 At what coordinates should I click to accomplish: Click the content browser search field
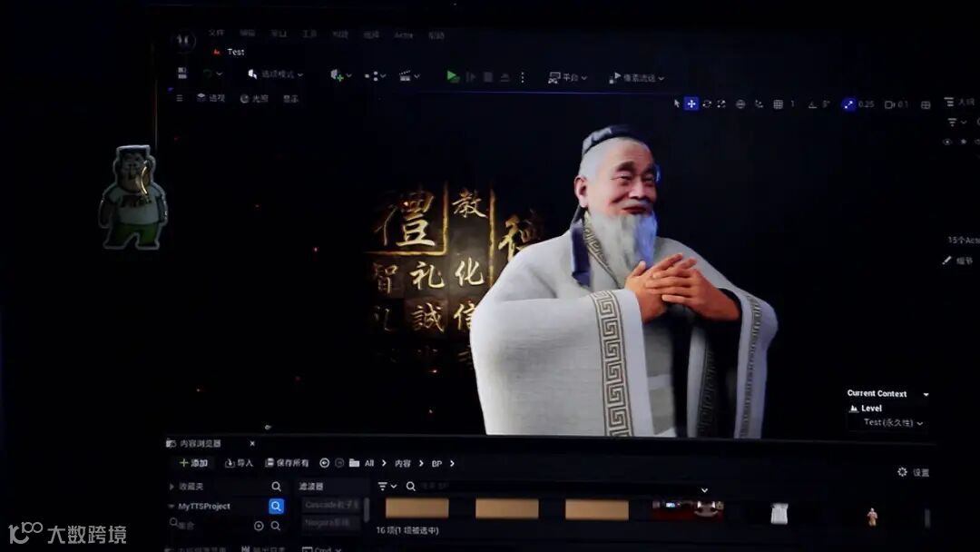tap(556, 487)
